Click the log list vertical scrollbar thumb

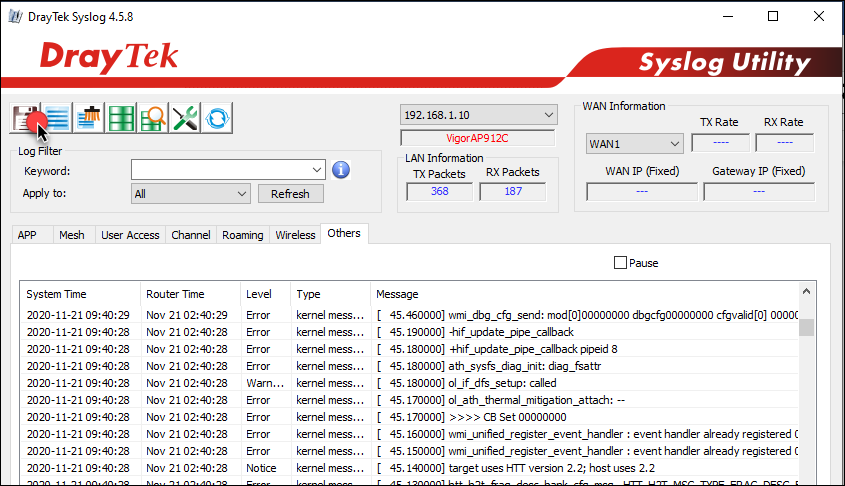tap(806, 327)
